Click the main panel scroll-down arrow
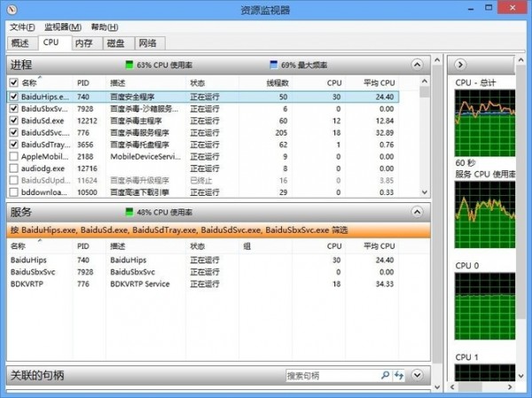 click(x=437, y=387)
